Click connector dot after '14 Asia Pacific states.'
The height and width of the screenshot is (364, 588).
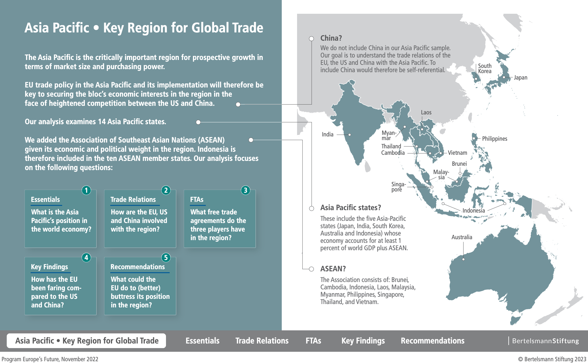coord(198,122)
